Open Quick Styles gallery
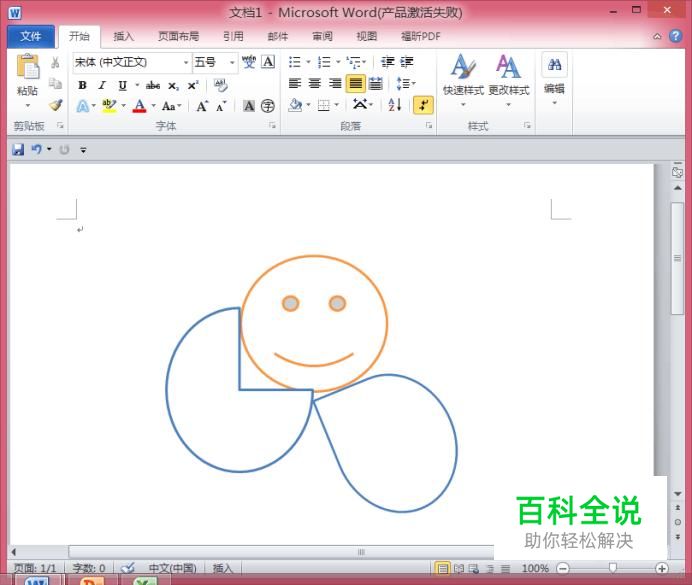 click(463, 79)
